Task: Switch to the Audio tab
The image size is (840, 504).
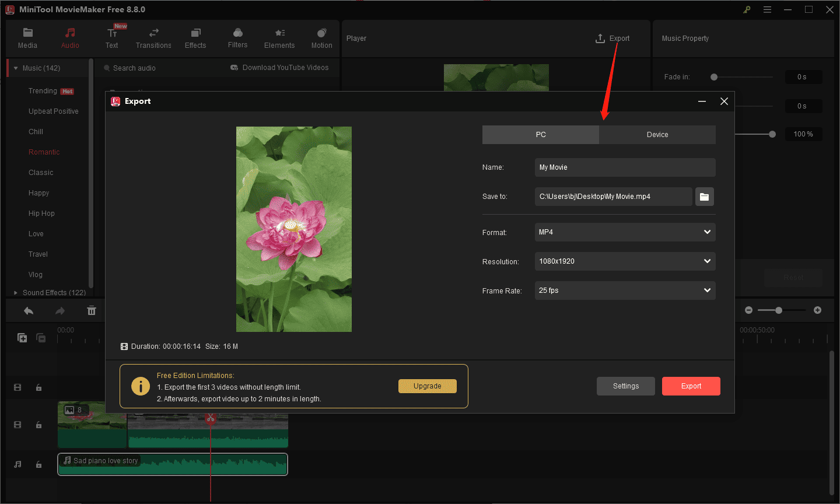Action: (70, 38)
